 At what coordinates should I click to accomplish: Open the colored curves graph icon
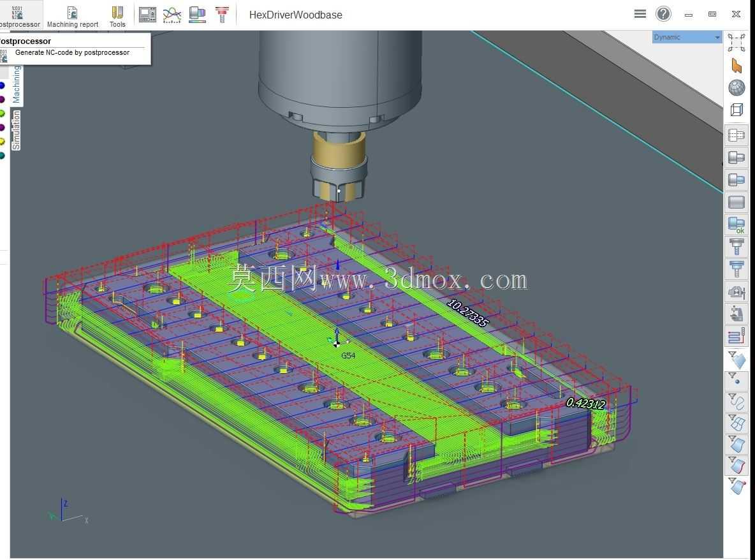(172, 15)
